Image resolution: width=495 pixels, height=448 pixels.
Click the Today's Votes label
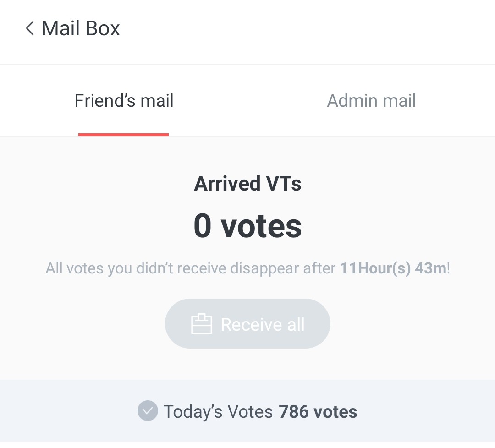[218, 412]
